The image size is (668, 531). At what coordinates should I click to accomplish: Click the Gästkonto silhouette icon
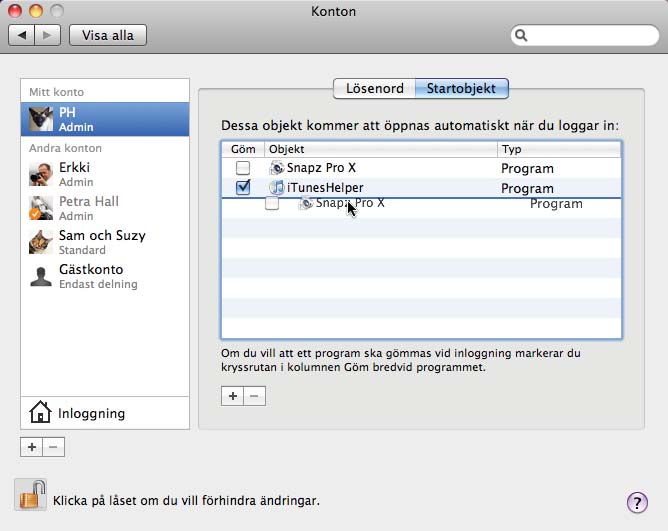pyautogui.click(x=41, y=276)
